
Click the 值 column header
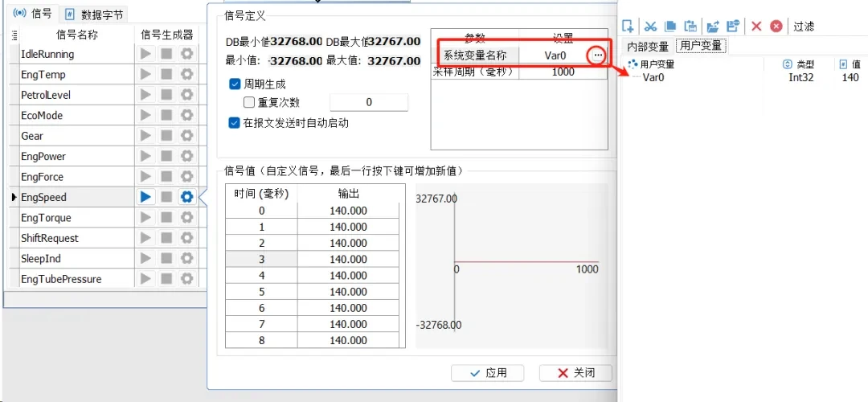coord(850,65)
